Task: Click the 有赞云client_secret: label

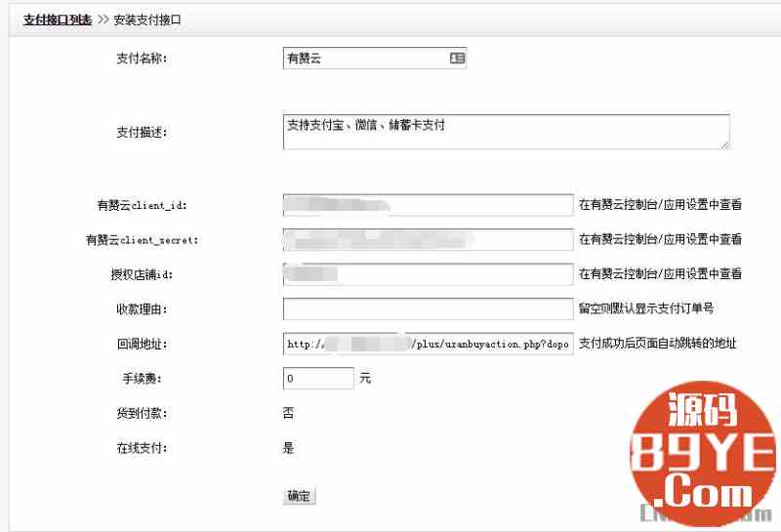Action: [142, 240]
